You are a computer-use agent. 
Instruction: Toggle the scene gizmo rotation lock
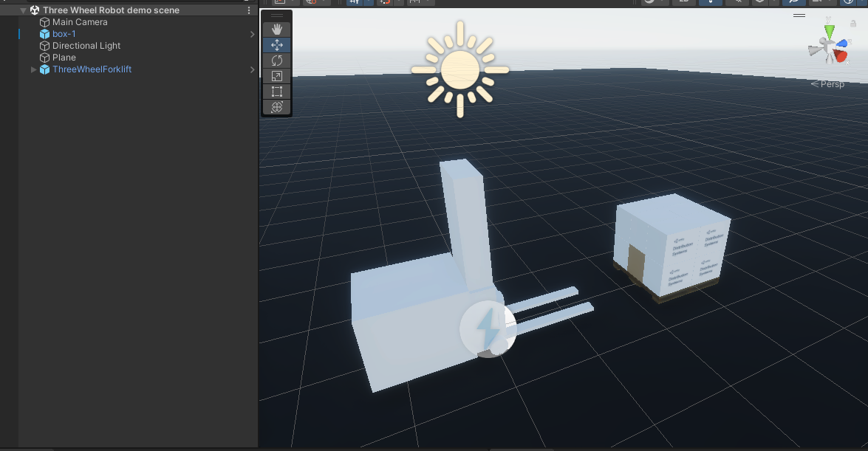pyautogui.click(x=853, y=23)
